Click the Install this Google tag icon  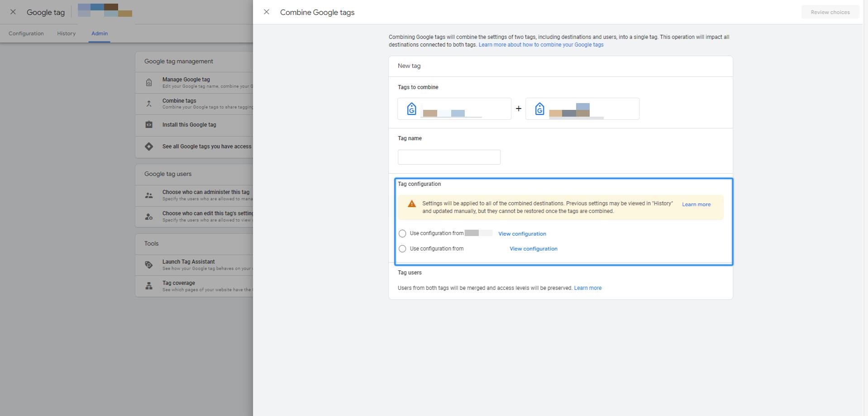tap(149, 125)
